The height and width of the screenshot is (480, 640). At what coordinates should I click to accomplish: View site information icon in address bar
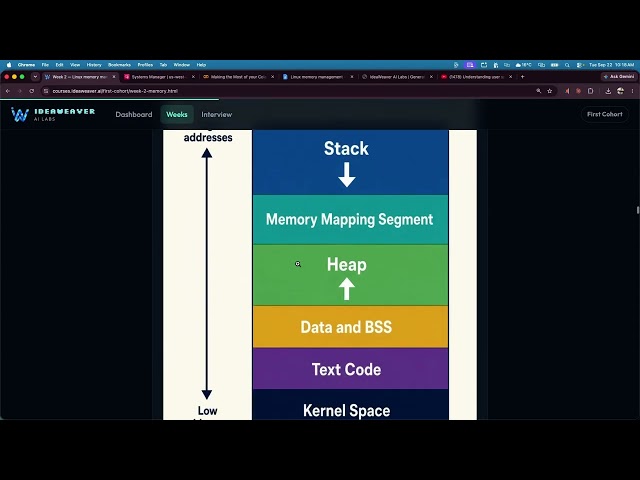tap(46, 91)
